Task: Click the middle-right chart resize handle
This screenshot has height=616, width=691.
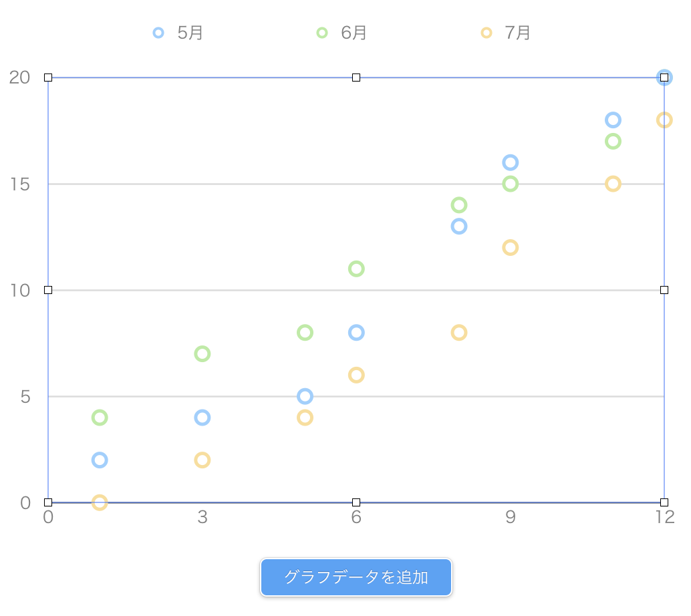Action: 664,290
